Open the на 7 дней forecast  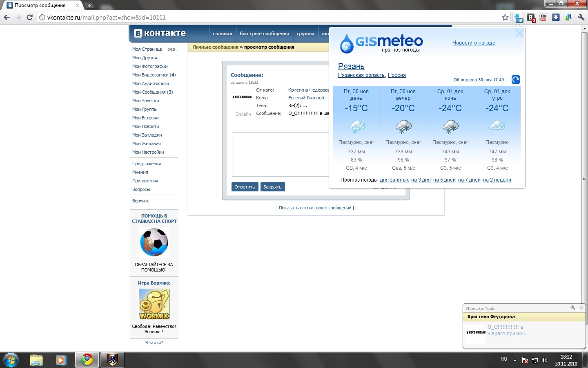click(x=469, y=180)
